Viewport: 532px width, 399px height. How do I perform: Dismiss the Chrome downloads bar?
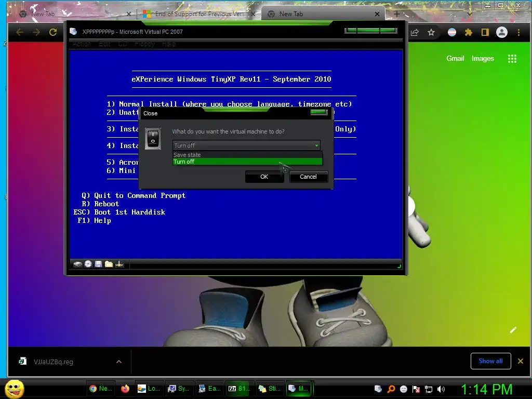(x=521, y=361)
